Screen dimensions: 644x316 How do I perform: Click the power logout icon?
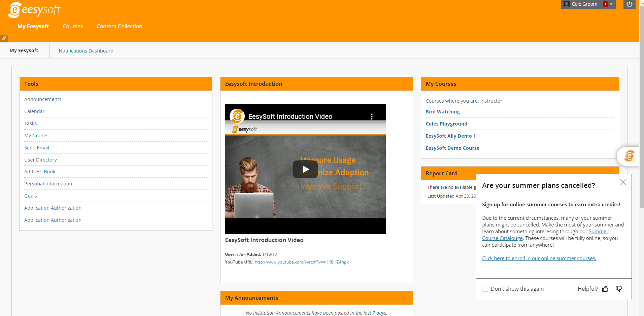click(629, 4)
